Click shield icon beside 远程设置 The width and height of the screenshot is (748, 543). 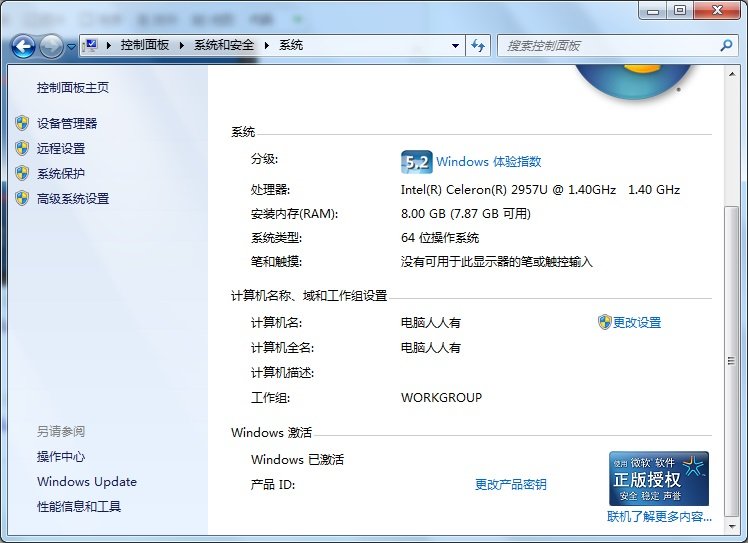pos(22,148)
